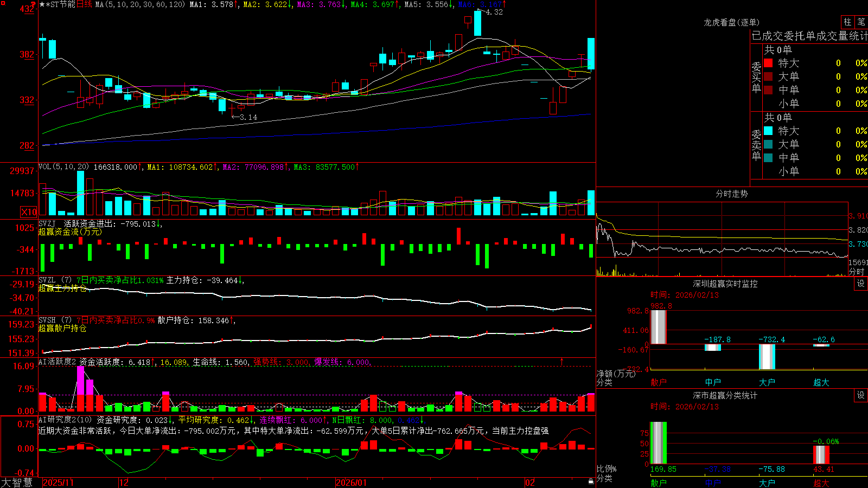Click the first 时间: 2026/02/13 label
Viewport: 868px width, 488px height.
click(x=684, y=295)
